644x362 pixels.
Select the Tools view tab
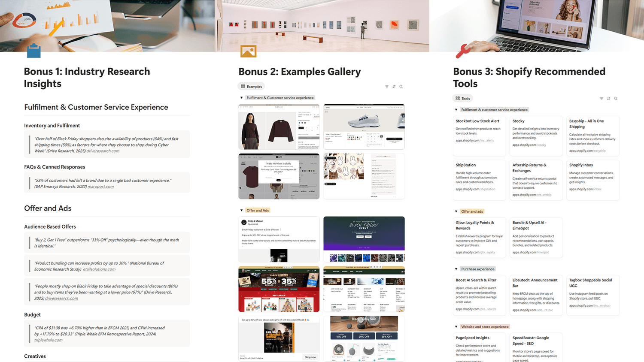coord(463,99)
